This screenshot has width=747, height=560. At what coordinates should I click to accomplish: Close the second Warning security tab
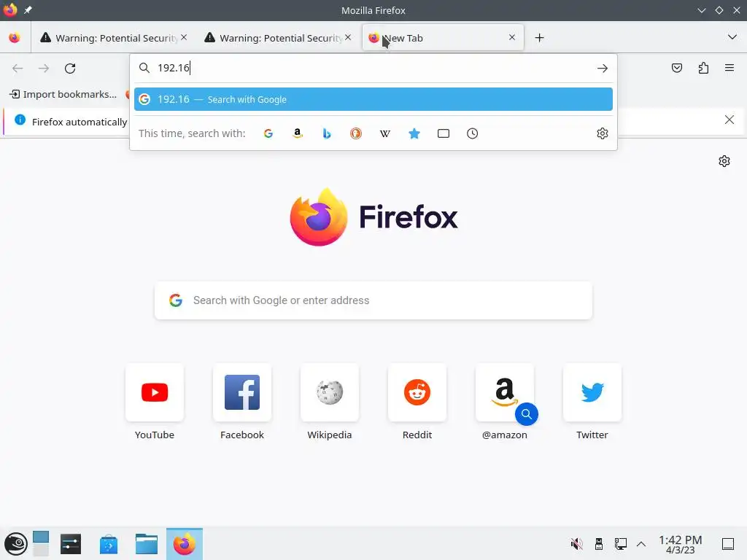click(348, 37)
